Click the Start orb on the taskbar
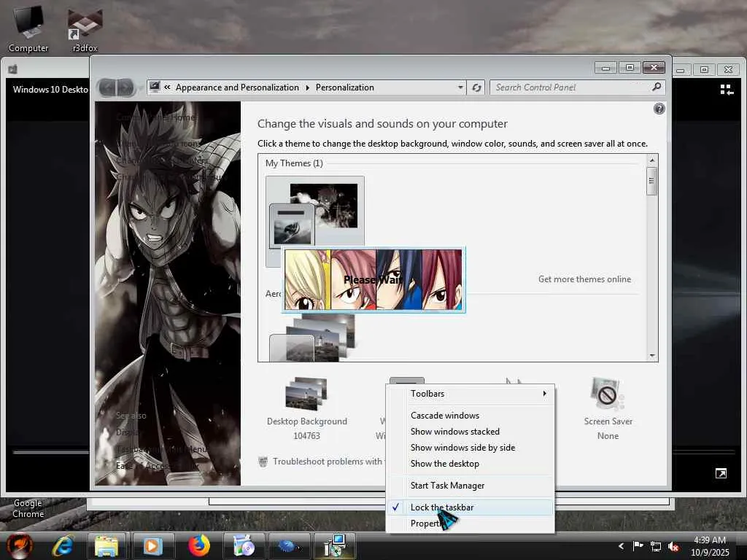The height and width of the screenshot is (560, 747). [19, 545]
